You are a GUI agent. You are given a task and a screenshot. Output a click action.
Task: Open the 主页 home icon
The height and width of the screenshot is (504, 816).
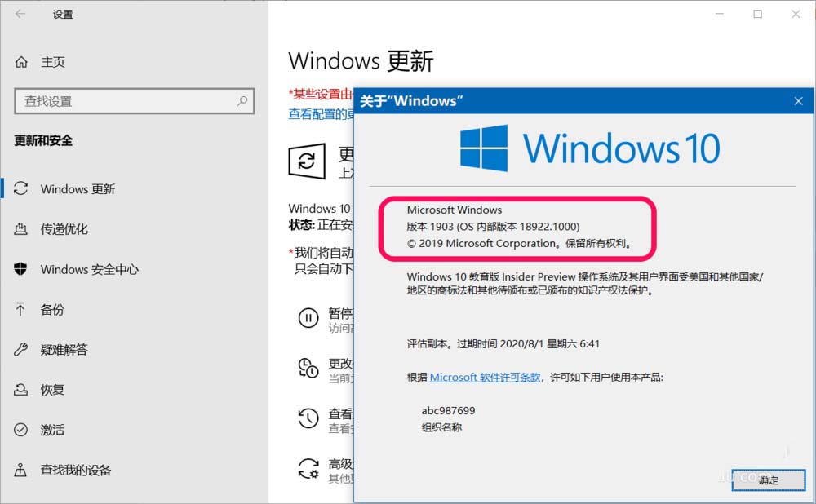[x=21, y=63]
